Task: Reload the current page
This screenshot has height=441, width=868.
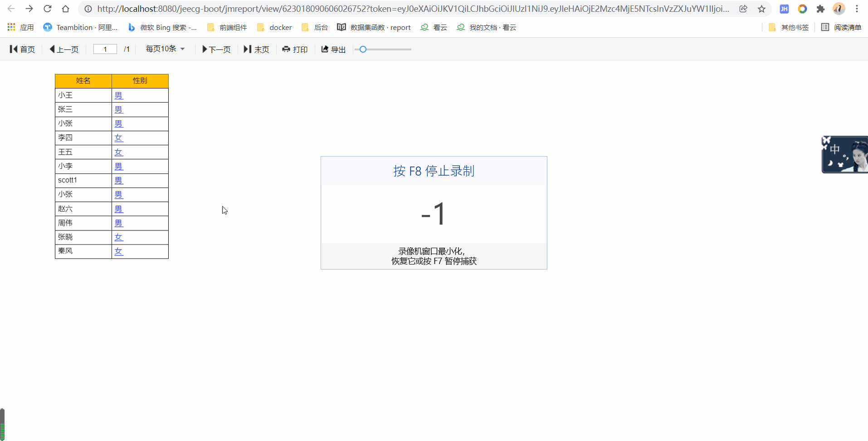Action: click(47, 9)
